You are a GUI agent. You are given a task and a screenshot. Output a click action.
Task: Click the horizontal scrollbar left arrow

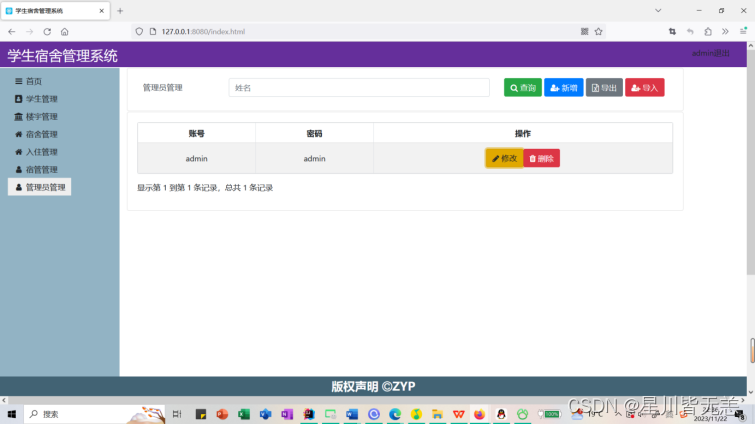pos(4,400)
